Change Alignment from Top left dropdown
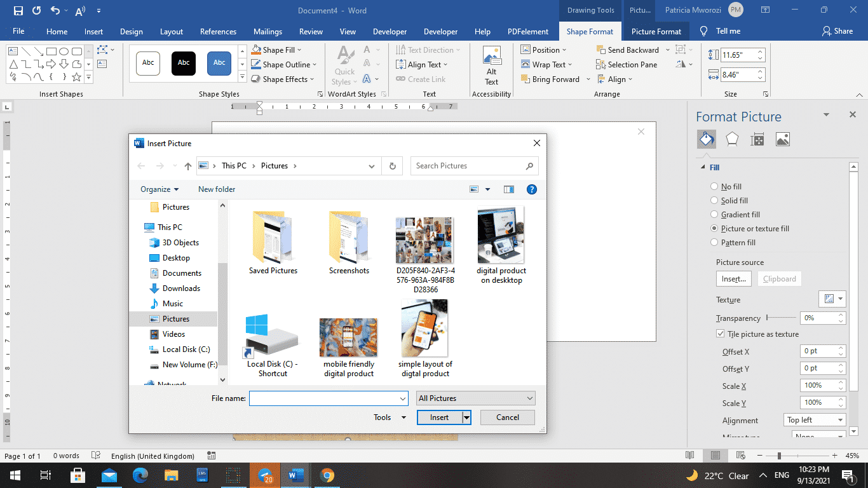The image size is (868, 488). 814,419
